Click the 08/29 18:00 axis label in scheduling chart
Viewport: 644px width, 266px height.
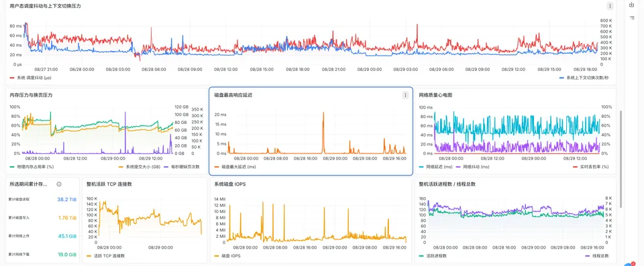[x=585, y=70]
